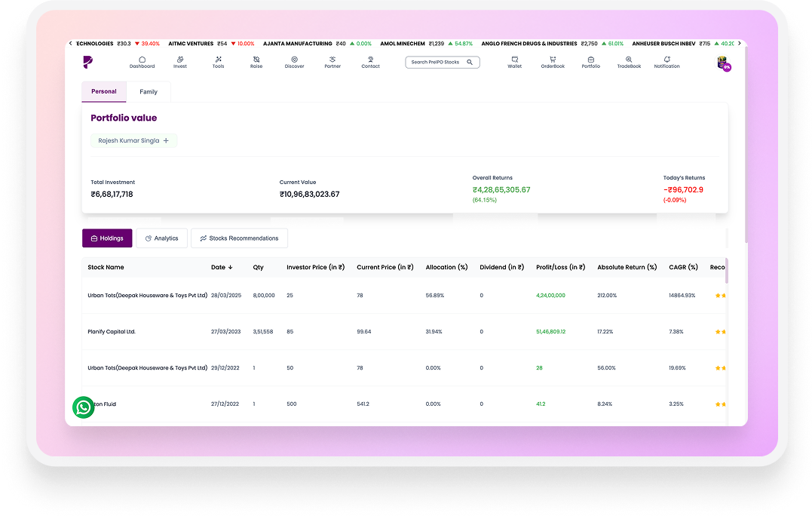Screen dimensions: 812x516
Task: Open the Dashboard nav icon
Action: pos(142,60)
